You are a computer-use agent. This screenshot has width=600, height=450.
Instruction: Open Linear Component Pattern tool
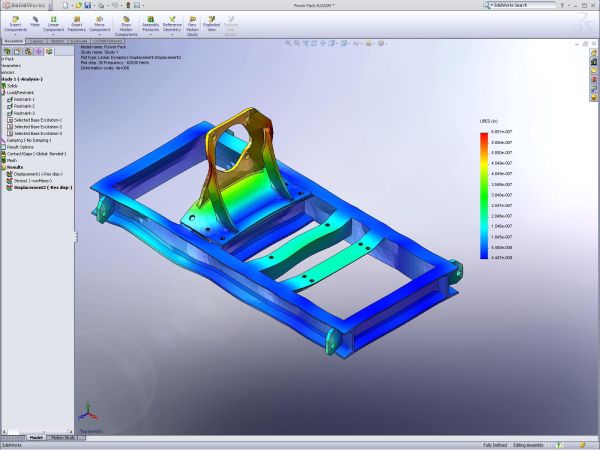coord(54,22)
